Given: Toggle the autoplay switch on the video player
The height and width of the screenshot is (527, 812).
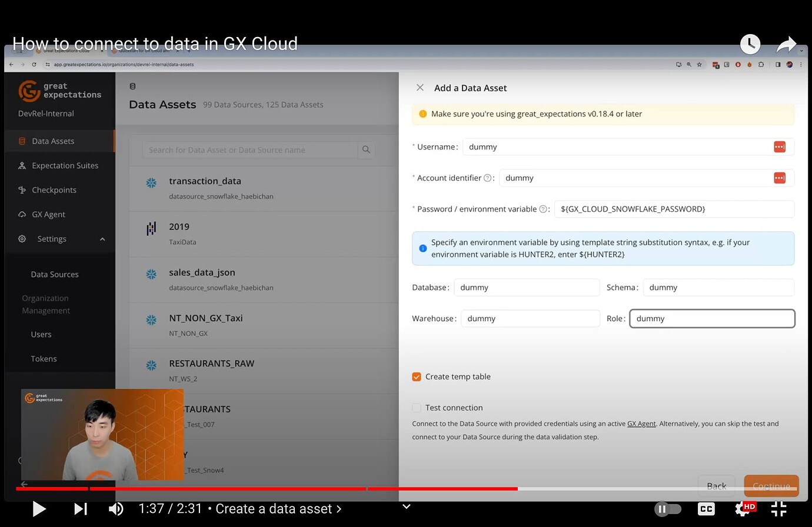Looking at the screenshot, I should click(668, 509).
